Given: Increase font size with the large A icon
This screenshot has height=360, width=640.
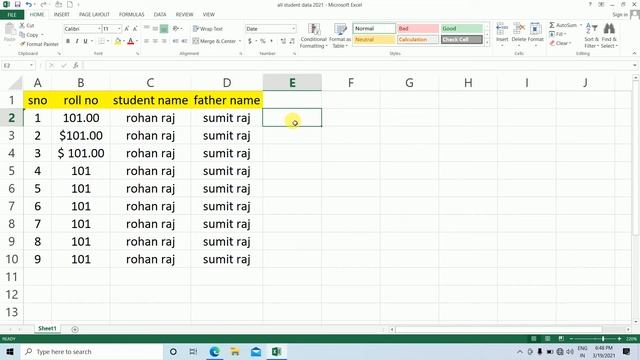Looking at the screenshot, I should pos(127,29).
